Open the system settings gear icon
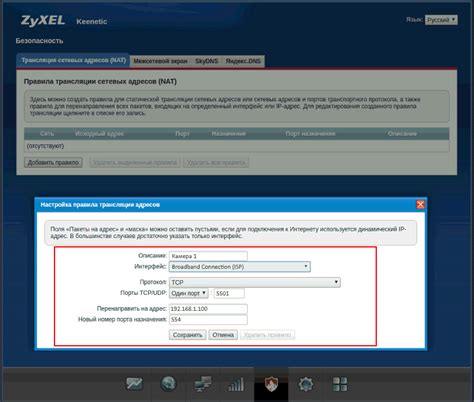474x402 pixels. pyautogui.click(x=306, y=384)
